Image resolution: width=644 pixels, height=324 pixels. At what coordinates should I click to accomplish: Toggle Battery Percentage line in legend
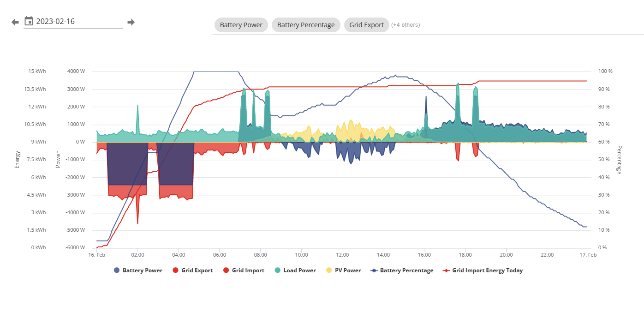point(402,270)
